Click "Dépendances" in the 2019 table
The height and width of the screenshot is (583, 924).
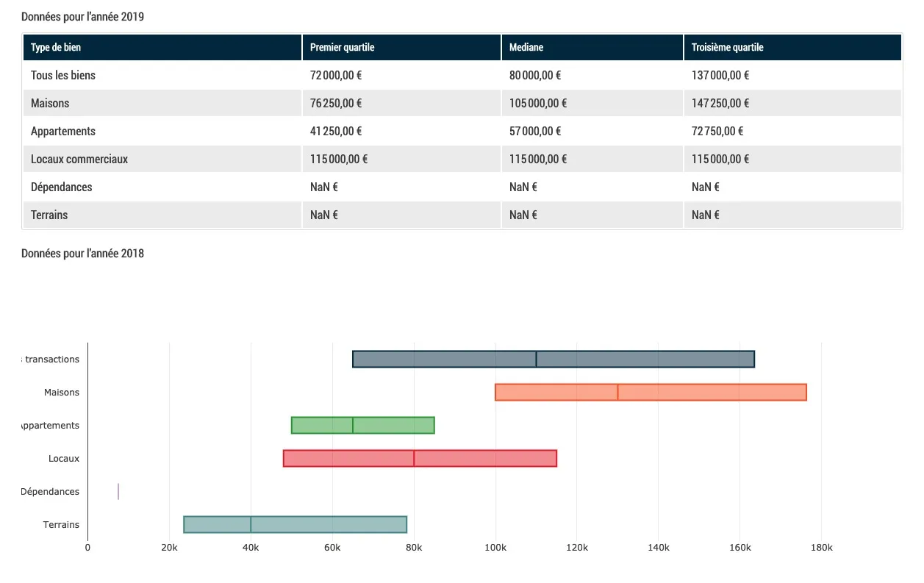62,187
